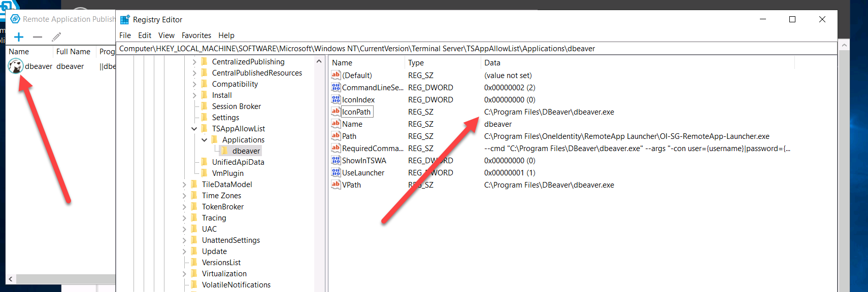
Task: Select the UseLauncher DWORD value icon
Action: 336,172
